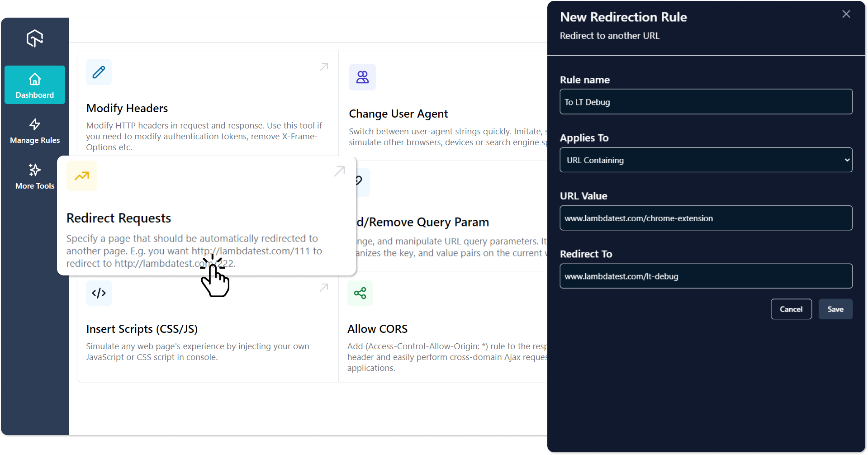Edit the Rule name field
Screen dimensions: 868x455
click(705, 102)
